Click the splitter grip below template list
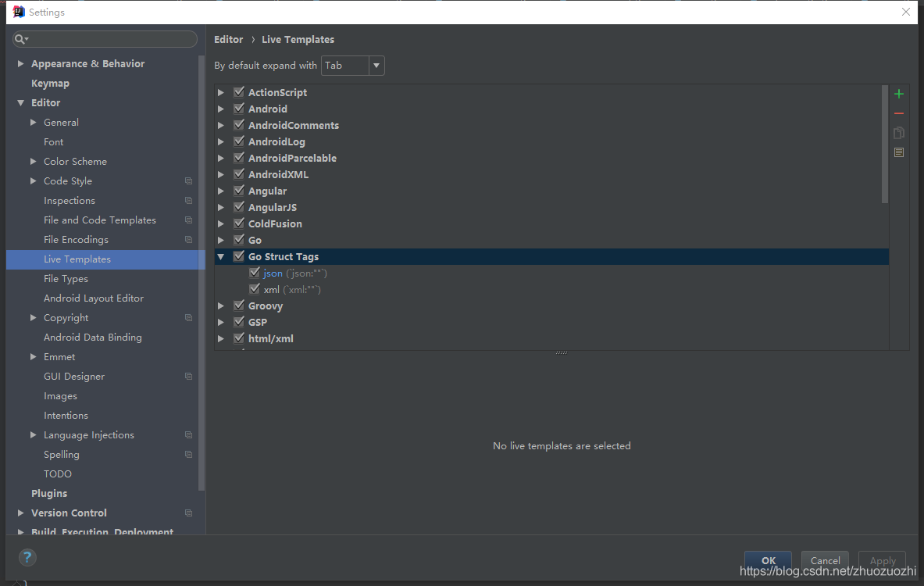This screenshot has width=924, height=586. [x=562, y=352]
